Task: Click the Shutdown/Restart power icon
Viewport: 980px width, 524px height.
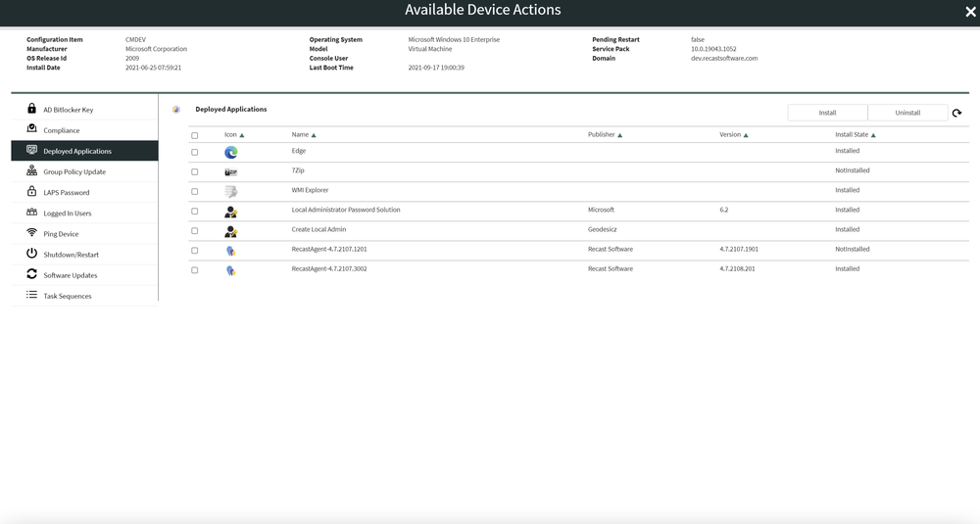Action: coord(32,254)
